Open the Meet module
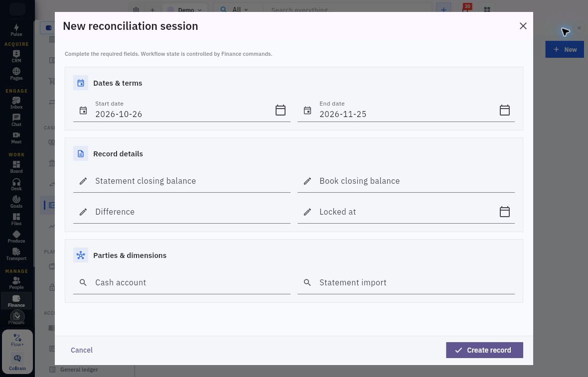This screenshot has height=377, width=588. coord(16,137)
